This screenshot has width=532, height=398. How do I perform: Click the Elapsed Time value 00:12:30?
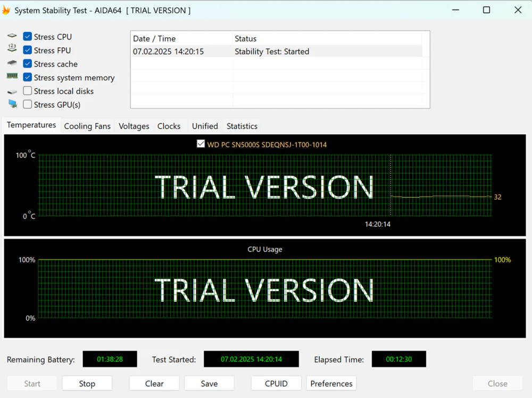(x=398, y=359)
